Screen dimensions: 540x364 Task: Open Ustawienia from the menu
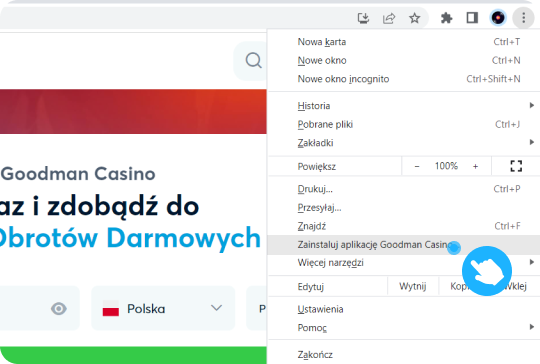(x=404, y=309)
